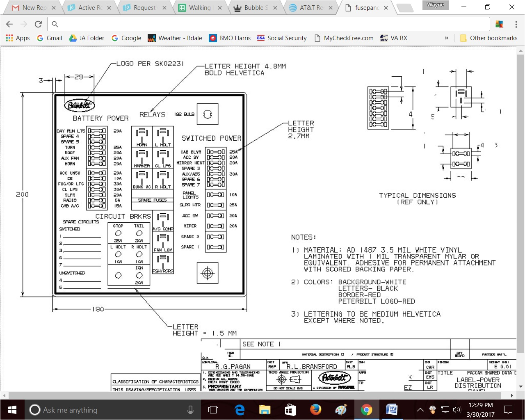Click the volume icon in the system tray
This screenshot has width=525, height=420.
point(457,409)
